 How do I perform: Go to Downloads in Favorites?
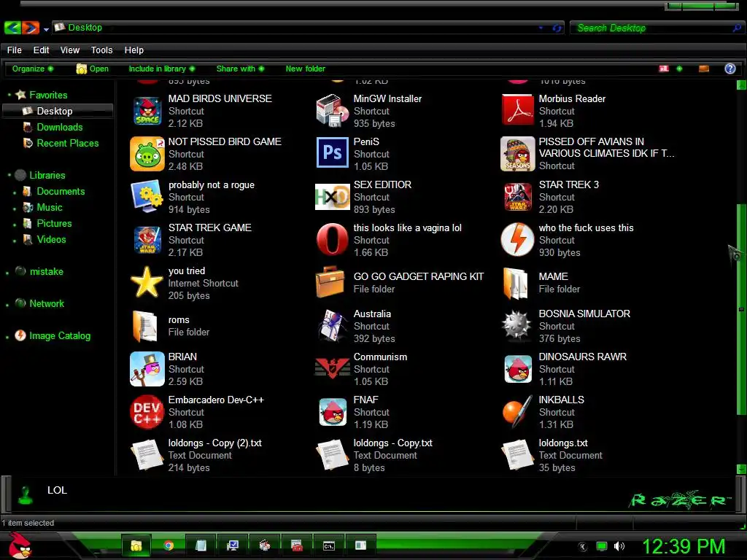tap(60, 127)
